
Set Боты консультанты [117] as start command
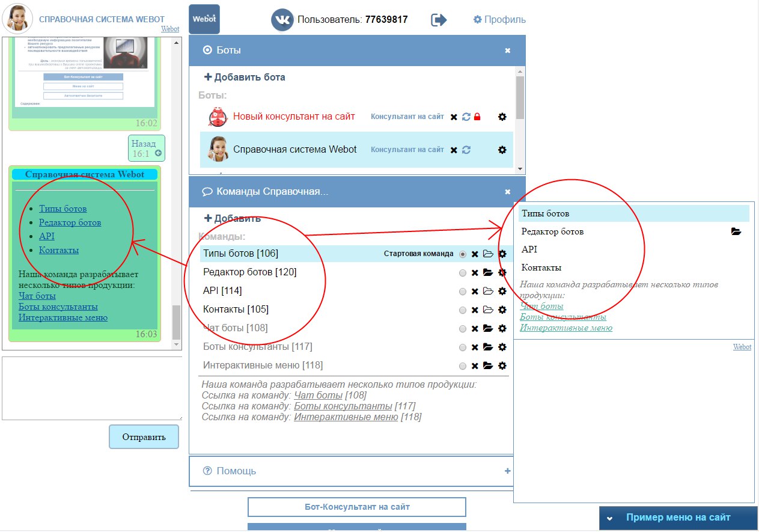point(462,347)
